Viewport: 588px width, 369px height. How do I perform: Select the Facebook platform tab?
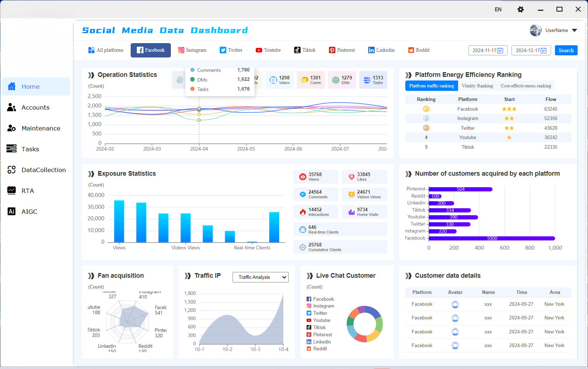pos(151,50)
